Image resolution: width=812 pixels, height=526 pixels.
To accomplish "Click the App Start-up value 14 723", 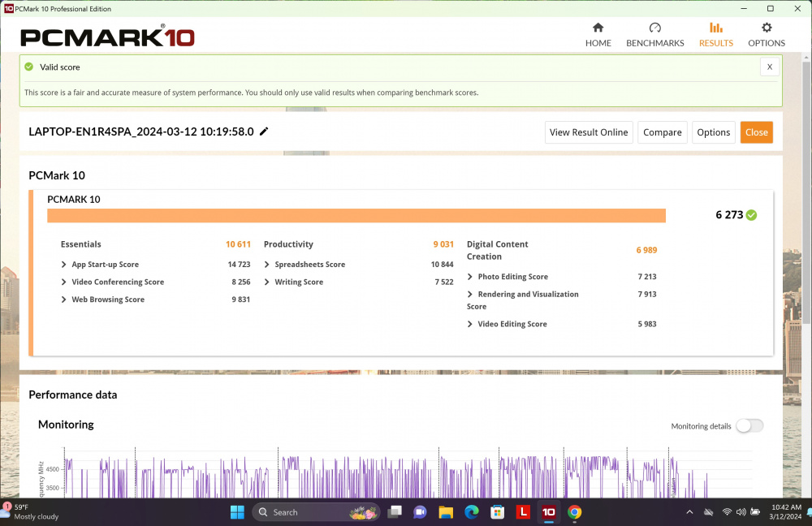I will click(x=239, y=265).
